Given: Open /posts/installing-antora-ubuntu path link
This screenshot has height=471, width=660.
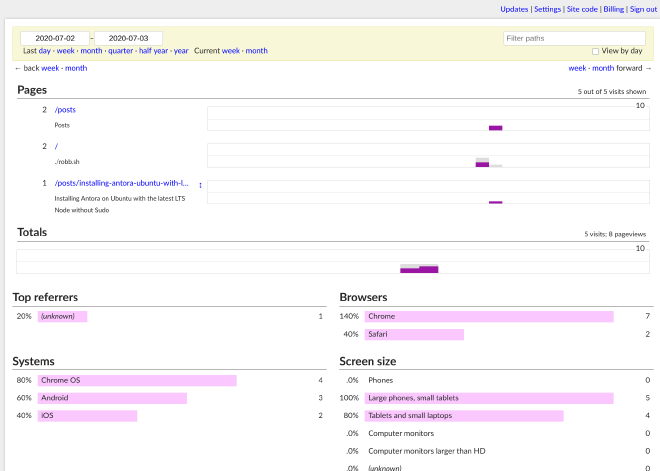Looking at the screenshot, I should coord(122,183).
